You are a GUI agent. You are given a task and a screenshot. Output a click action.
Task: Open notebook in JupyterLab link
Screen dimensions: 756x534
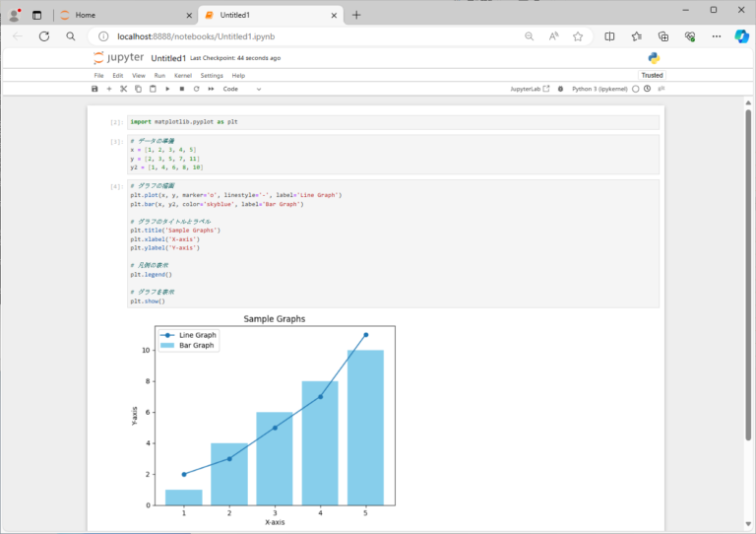pos(530,89)
